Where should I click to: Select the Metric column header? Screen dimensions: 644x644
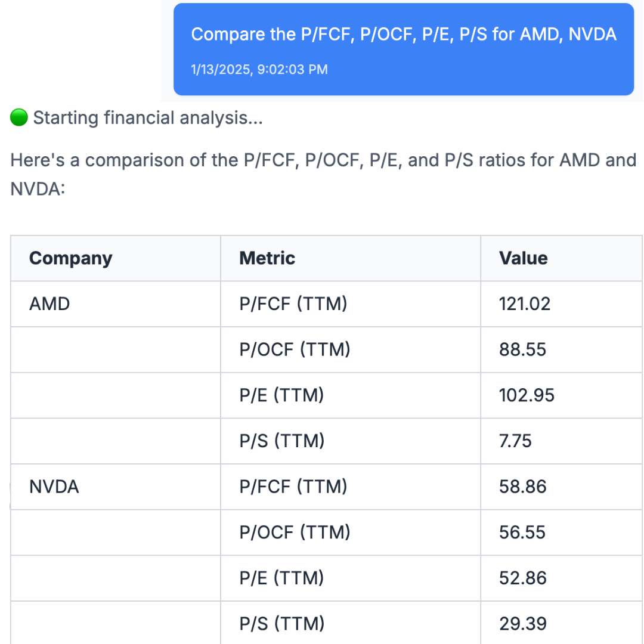[x=267, y=258]
